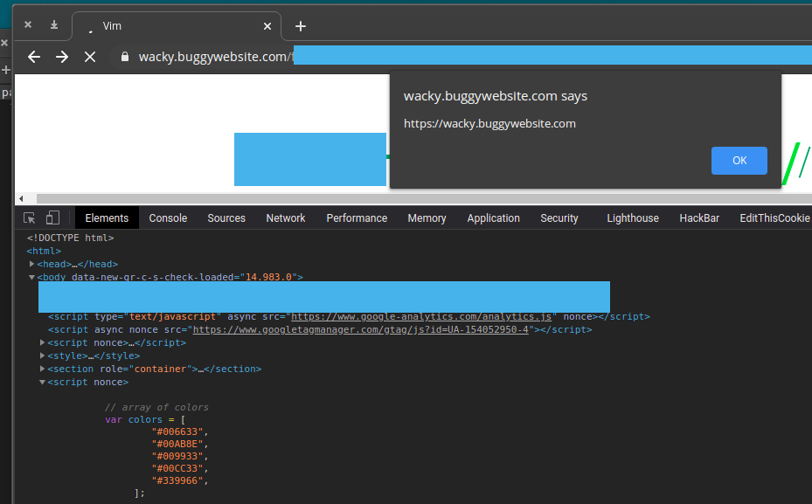Select the Vim browser tab
Image resolution: width=812 pixels, height=504 pixels.
click(x=177, y=26)
